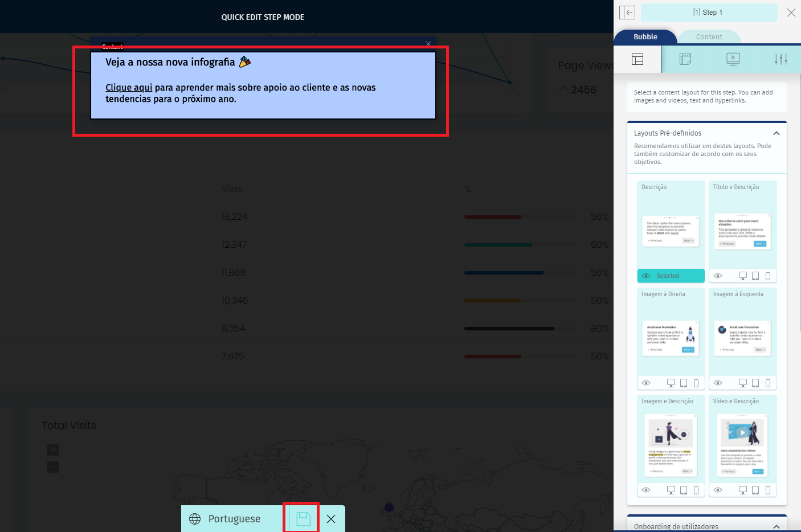Preview Título e Descrição layout via eye icon
This screenshot has height=532, width=801.
coord(718,276)
